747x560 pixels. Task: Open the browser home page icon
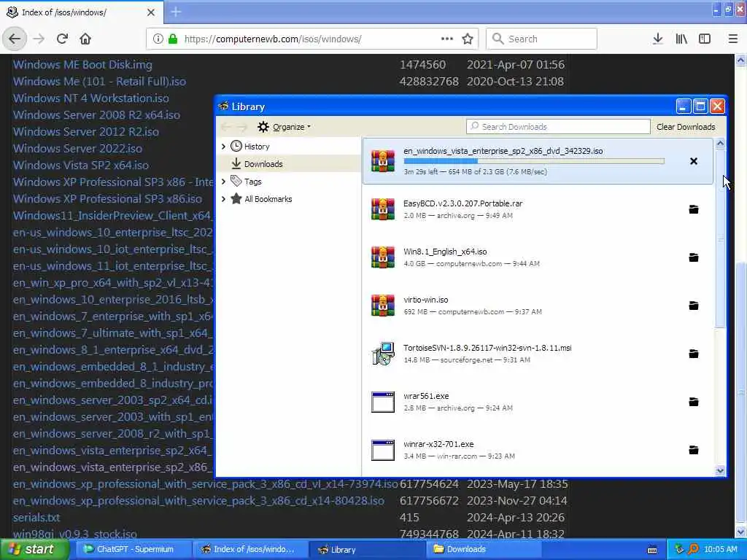[85, 39]
